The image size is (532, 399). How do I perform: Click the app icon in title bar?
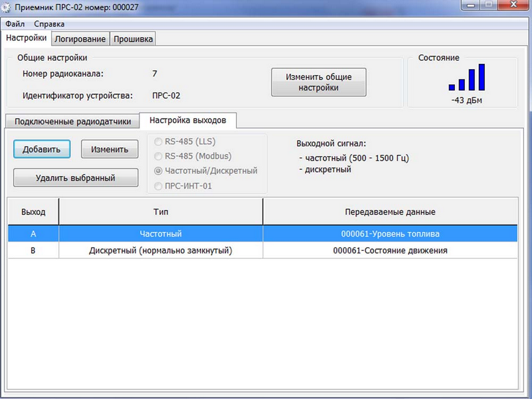7,7
